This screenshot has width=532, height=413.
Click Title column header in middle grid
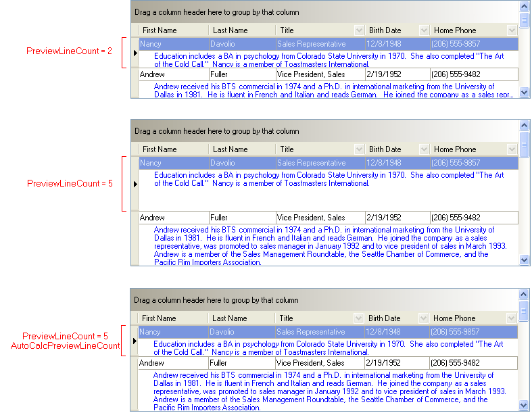320,149
